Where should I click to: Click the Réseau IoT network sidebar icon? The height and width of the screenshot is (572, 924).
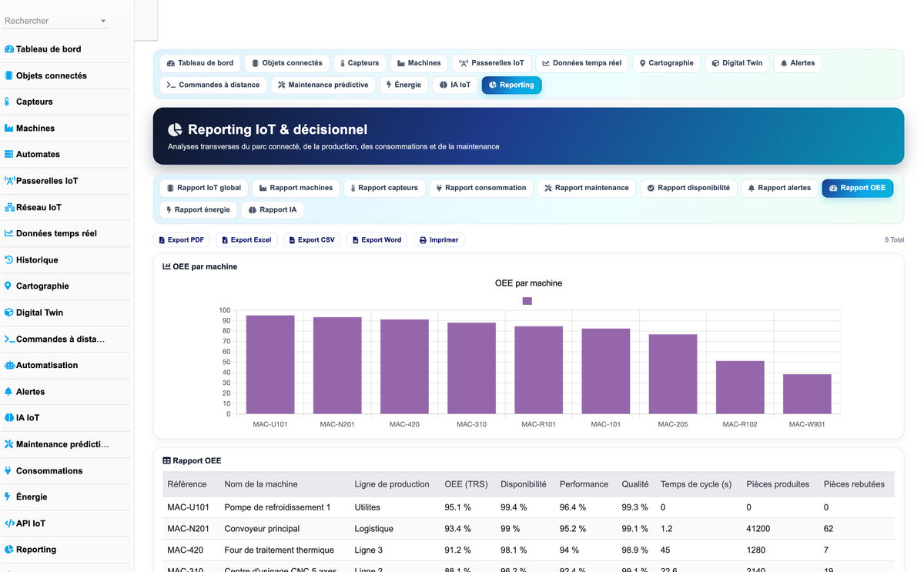tap(9, 207)
